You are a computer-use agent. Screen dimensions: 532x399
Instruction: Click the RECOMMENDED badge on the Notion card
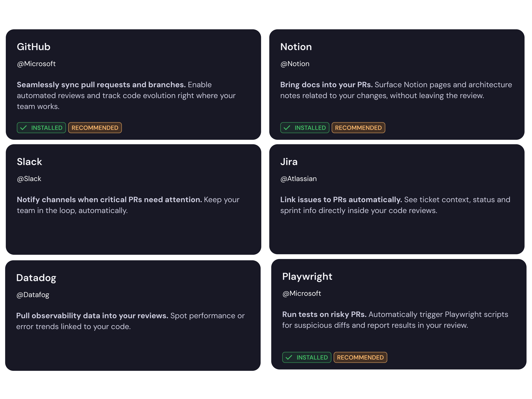click(358, 128)
